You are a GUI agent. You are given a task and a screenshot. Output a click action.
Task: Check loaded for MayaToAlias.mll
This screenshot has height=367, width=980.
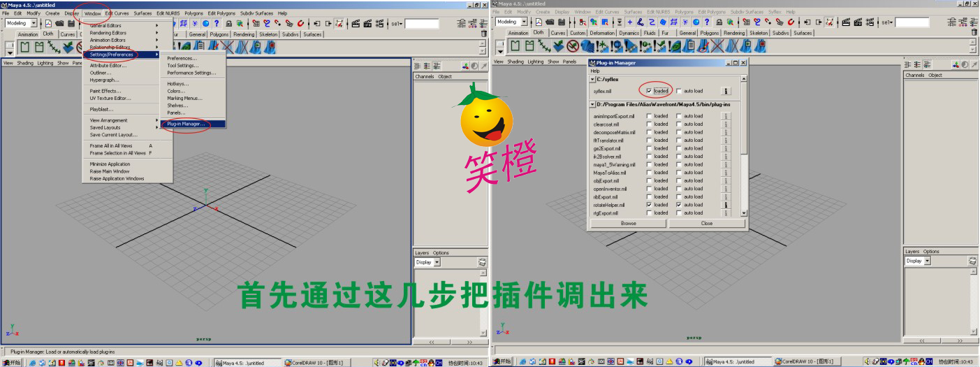click(649, 173)
